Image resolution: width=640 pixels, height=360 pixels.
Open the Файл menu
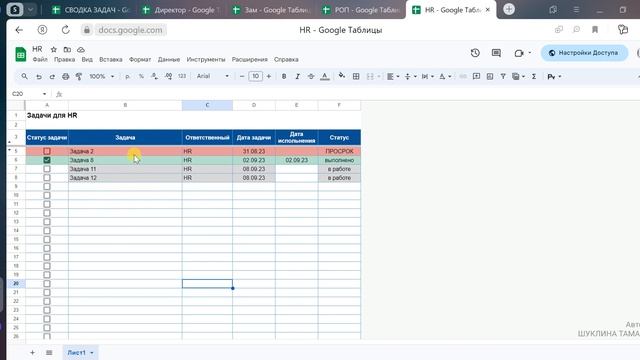40,60
